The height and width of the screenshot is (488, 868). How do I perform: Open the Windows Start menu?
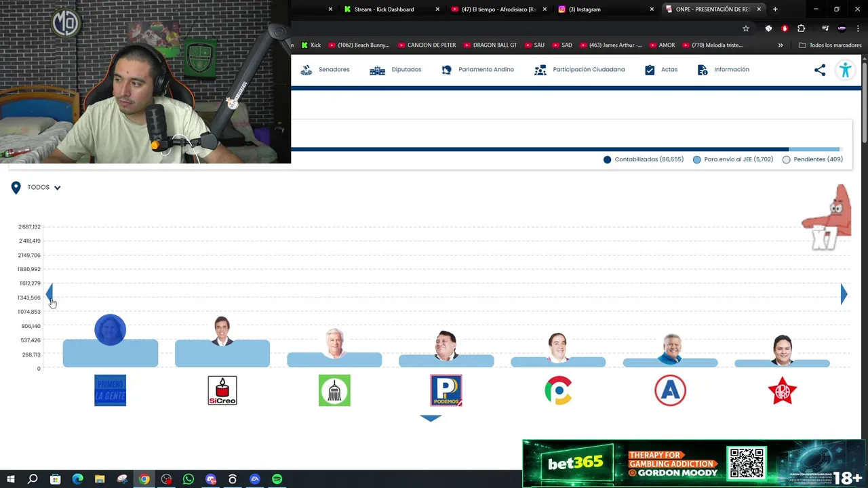[10, 479]
